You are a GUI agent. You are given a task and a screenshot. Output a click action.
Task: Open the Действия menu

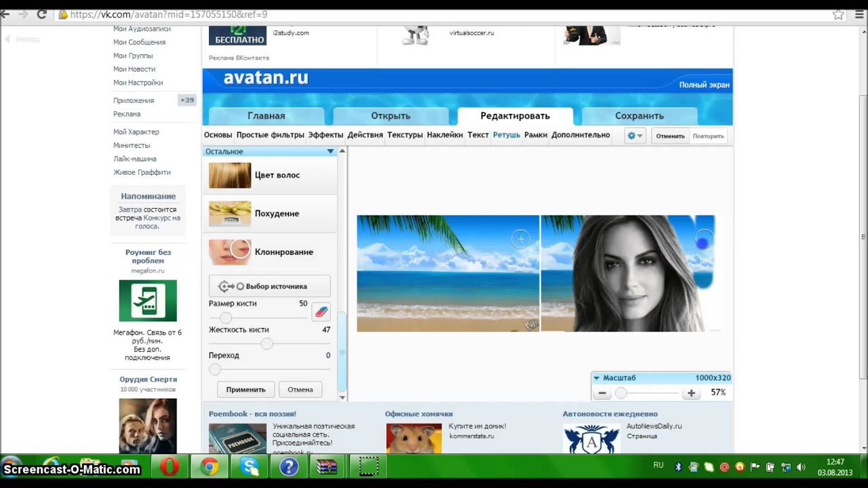(x=366, y=135)
